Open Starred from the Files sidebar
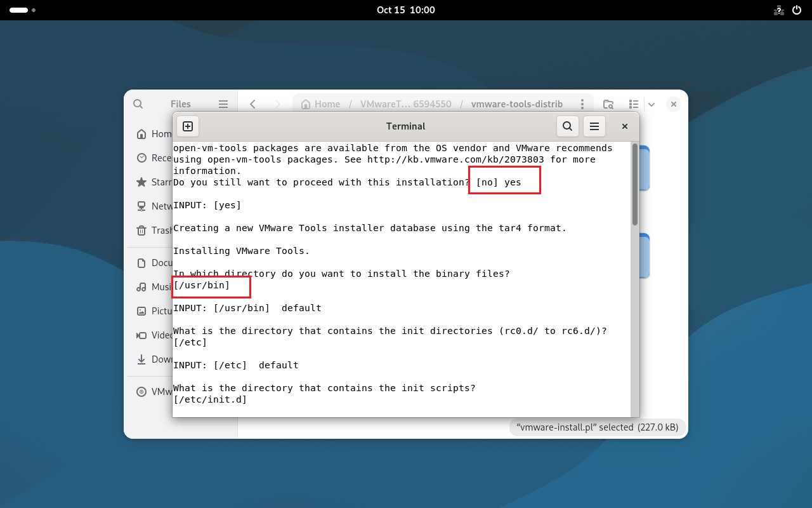The height and width of the screenshot is (508, 812). coord(150,182)
